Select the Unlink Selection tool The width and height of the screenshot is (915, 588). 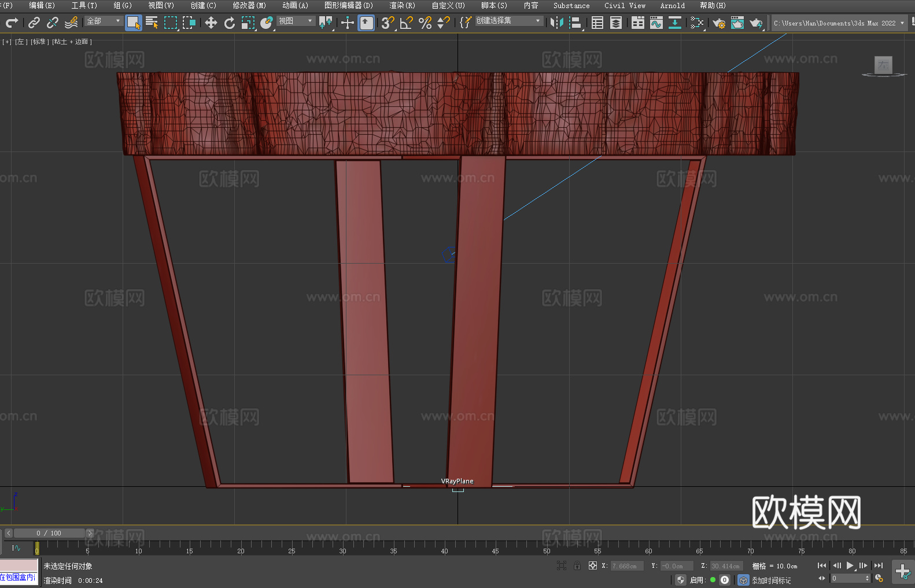(53, 23)
